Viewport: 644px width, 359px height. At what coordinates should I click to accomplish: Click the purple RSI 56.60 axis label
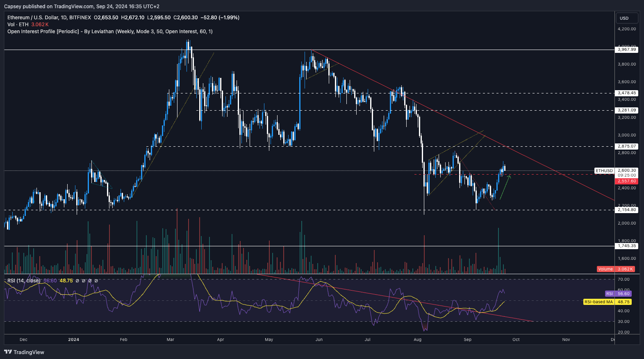618,294
